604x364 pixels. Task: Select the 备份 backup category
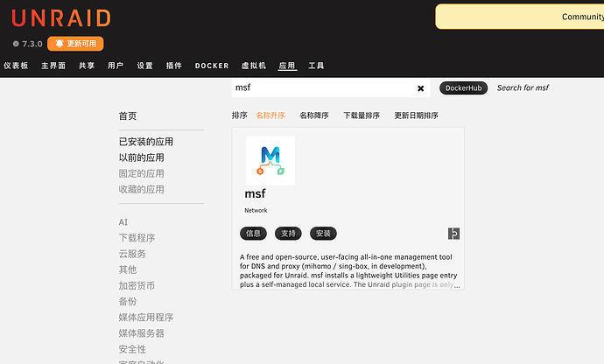[x=128, y=301]
